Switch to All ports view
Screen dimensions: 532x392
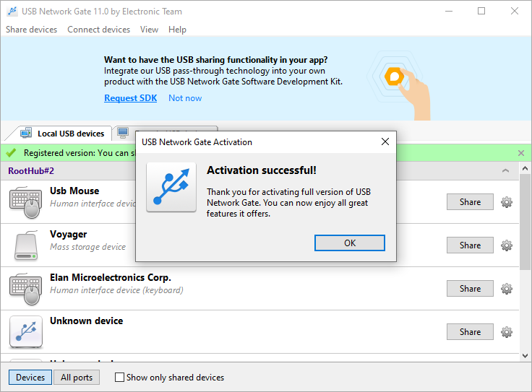(x=77, y=378)
